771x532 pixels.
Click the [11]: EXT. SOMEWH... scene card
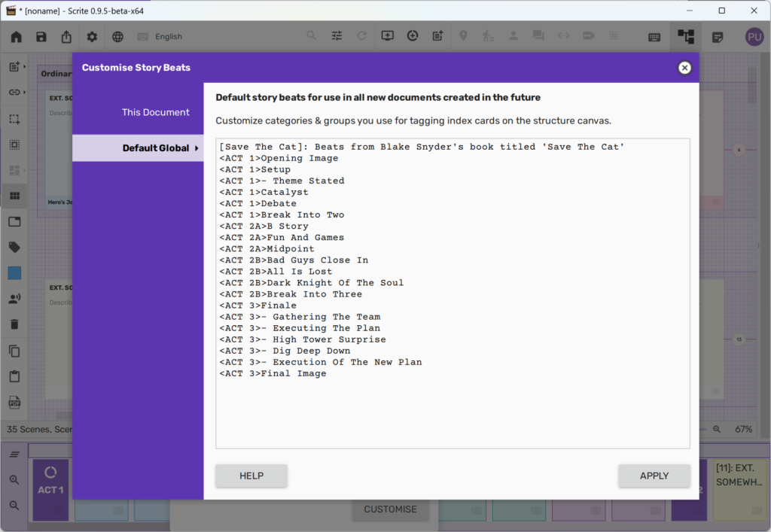739,490
